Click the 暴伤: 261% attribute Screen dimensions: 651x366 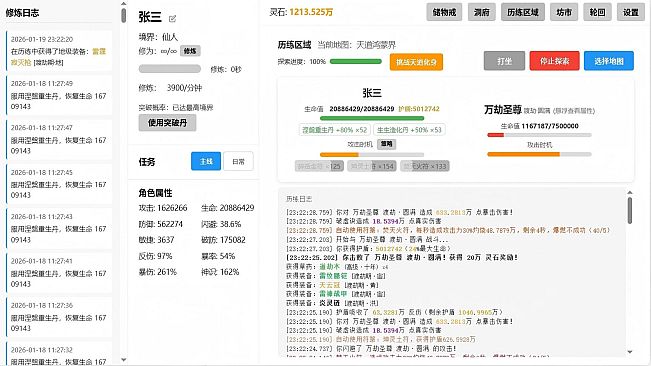tap(158, 272)
